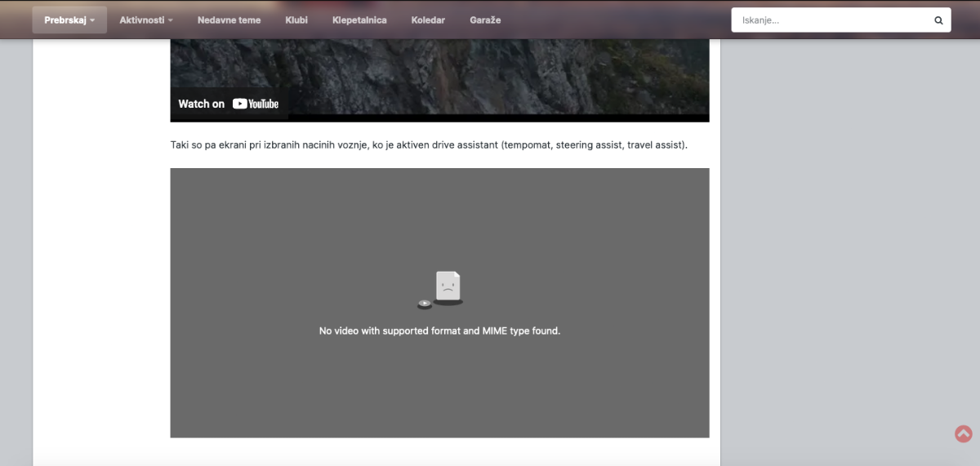Open the Prebrskaj dropdown menu
The height and width of the screenshot is (466, 980).
pyautogui.click(x=69, y=20)
